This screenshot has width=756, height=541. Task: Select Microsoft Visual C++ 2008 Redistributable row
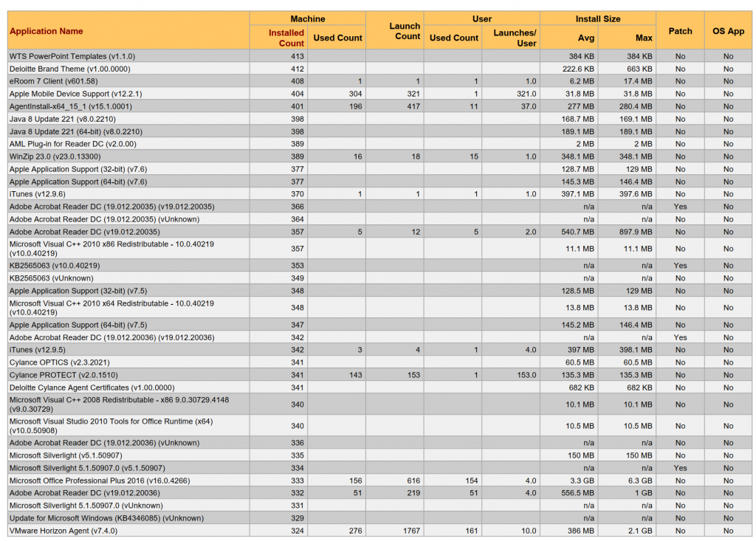coord(379,404)
